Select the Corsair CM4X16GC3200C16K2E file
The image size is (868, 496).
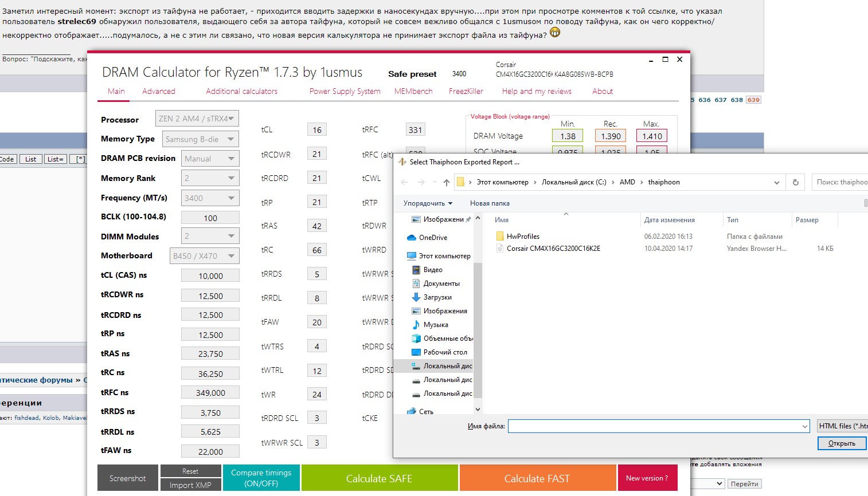548,249
